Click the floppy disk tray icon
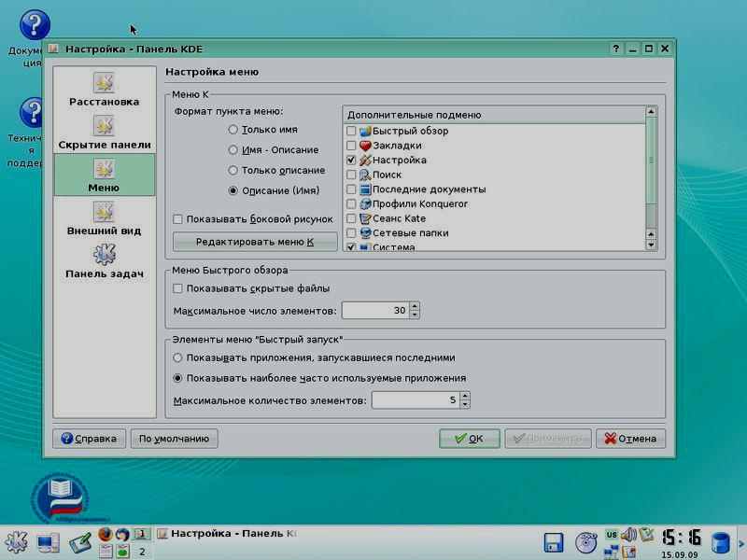The height and width of the screenshot is (560, 747). pos(553,543)
